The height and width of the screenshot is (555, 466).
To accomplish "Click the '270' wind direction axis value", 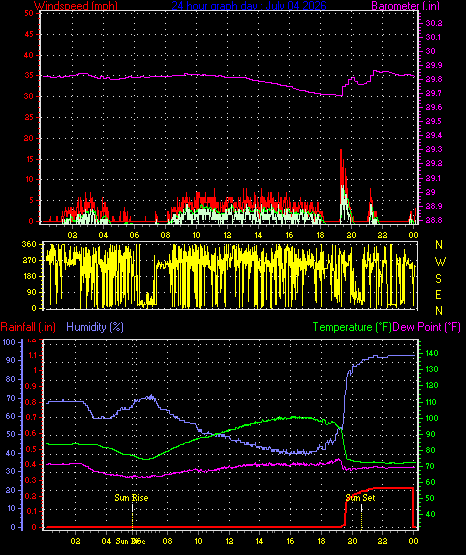I will click(x=29, y=261).
